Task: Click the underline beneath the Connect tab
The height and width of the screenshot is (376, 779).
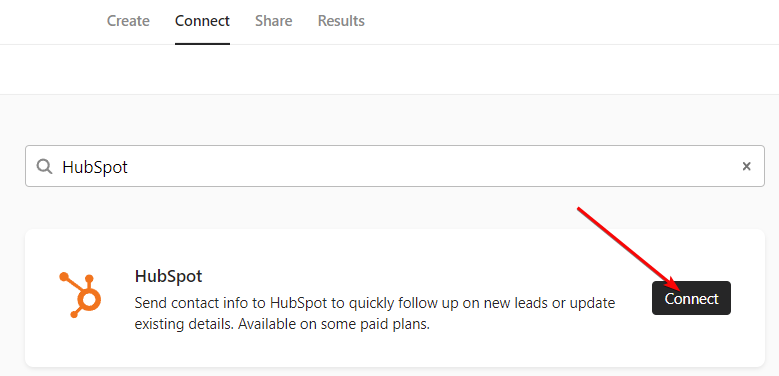Action: [x=202, y=44]
